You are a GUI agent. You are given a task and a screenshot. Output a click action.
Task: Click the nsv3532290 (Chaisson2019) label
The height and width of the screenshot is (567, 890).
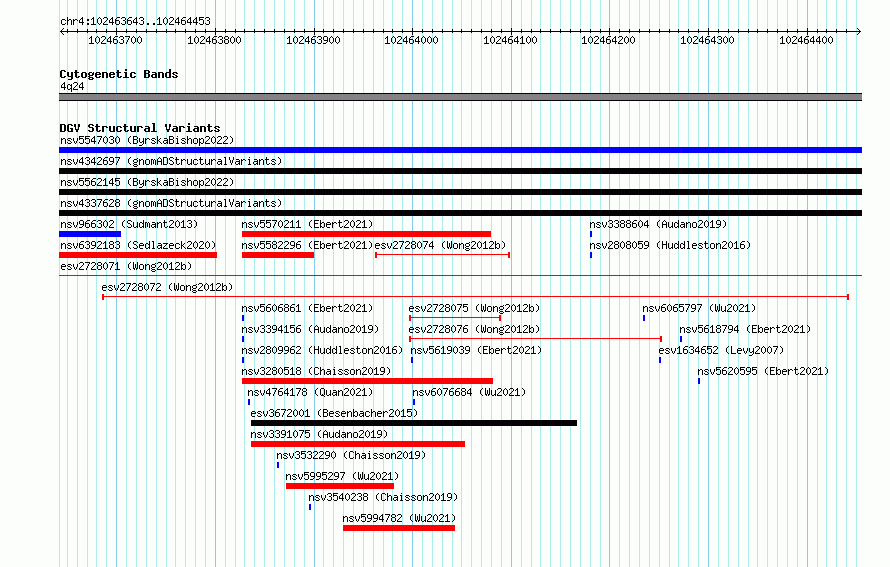point(351,455)
